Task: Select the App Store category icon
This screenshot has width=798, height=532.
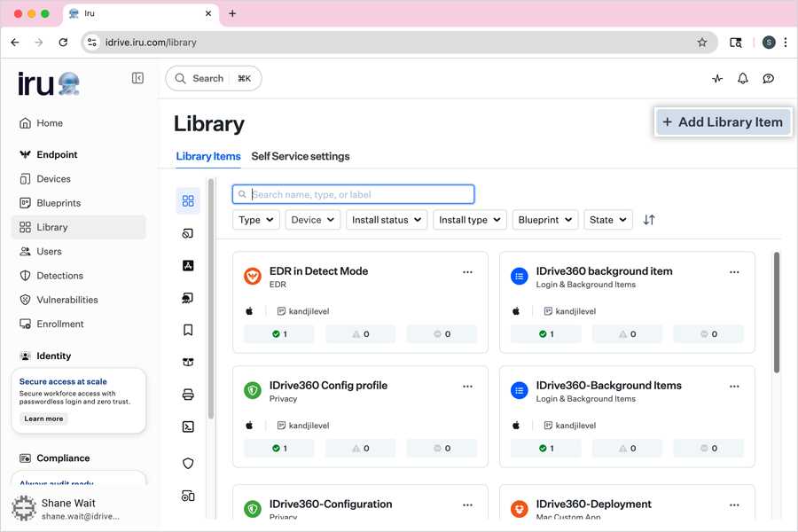Action: (x=188, y=266)
